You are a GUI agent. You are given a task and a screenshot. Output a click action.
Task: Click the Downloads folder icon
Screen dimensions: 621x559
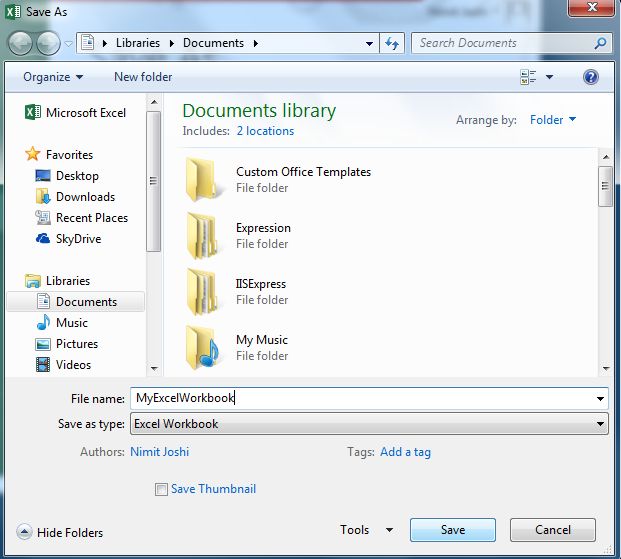click(x=43, y=196)
